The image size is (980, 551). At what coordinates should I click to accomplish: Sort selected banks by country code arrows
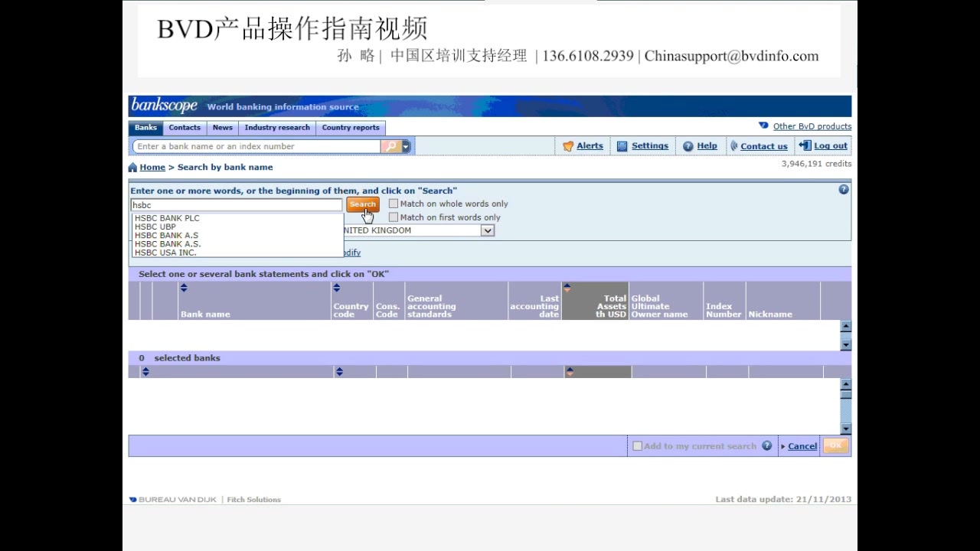pyautogui.click(x=339, y=372)
